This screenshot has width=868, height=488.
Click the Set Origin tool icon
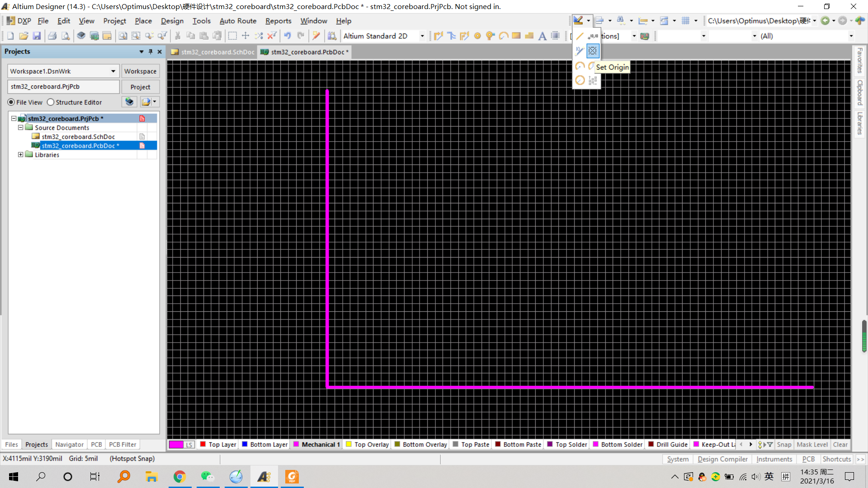(x=592, y=51)
